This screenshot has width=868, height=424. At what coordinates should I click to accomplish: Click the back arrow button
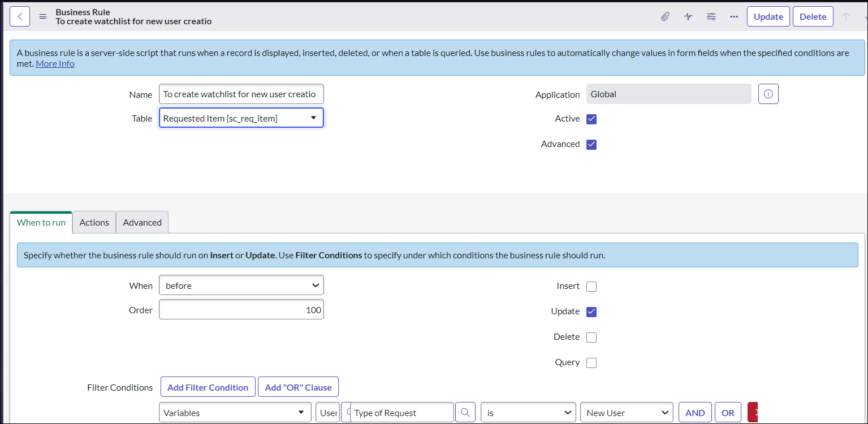coord(20,16)
